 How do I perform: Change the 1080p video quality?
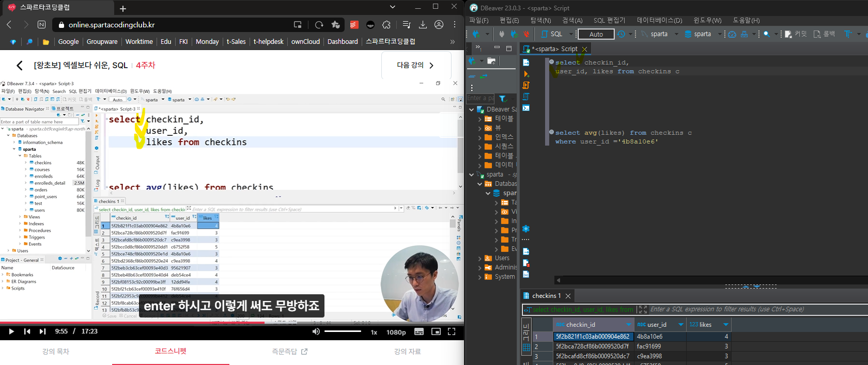(x=396, y=332)
